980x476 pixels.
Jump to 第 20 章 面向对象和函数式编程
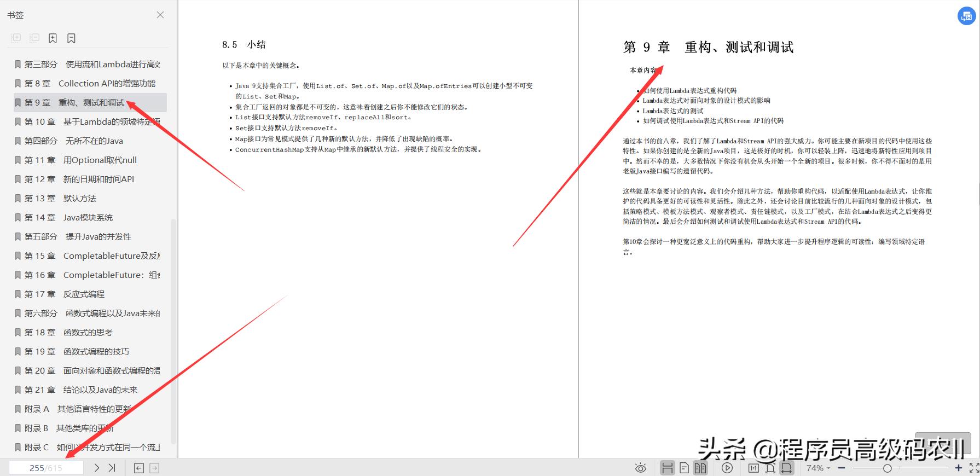click(90, 371)
